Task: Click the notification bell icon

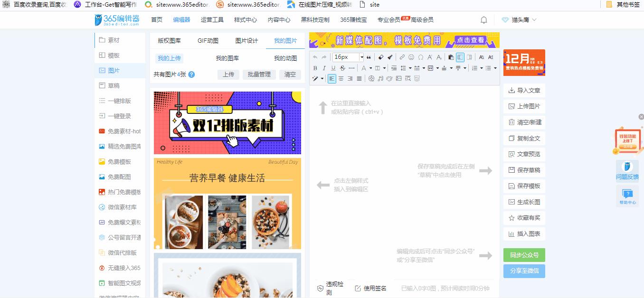Action: point(484,20)
